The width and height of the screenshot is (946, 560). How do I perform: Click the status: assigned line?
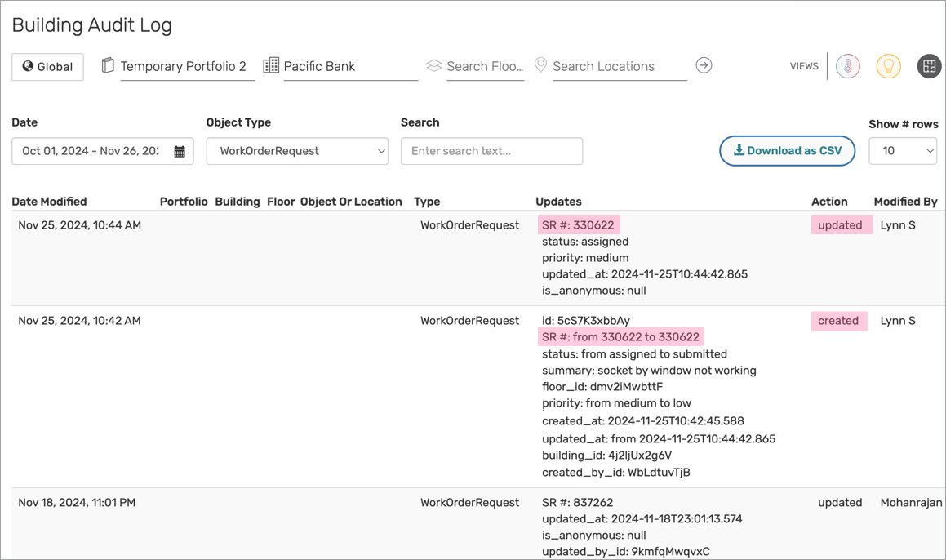click(585, 242)
